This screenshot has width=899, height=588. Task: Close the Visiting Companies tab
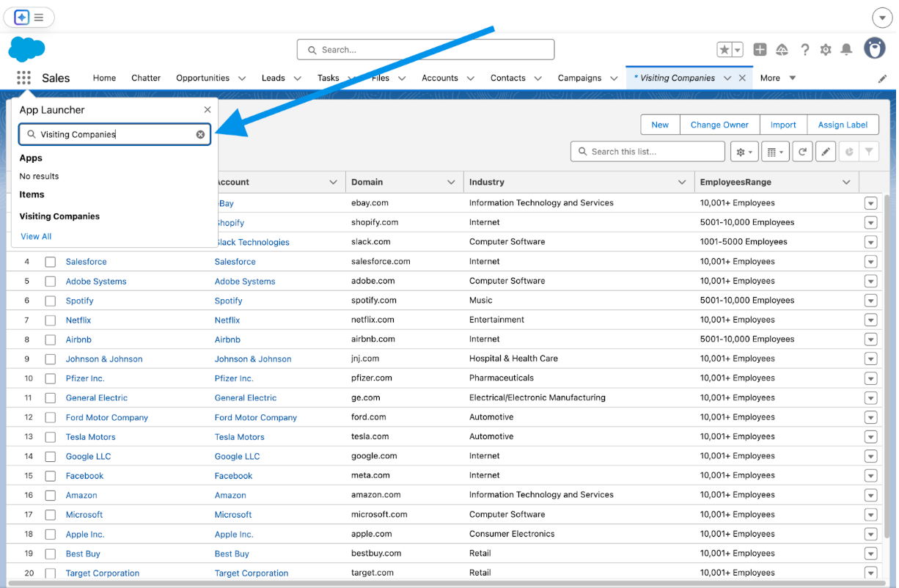(742, 78)
